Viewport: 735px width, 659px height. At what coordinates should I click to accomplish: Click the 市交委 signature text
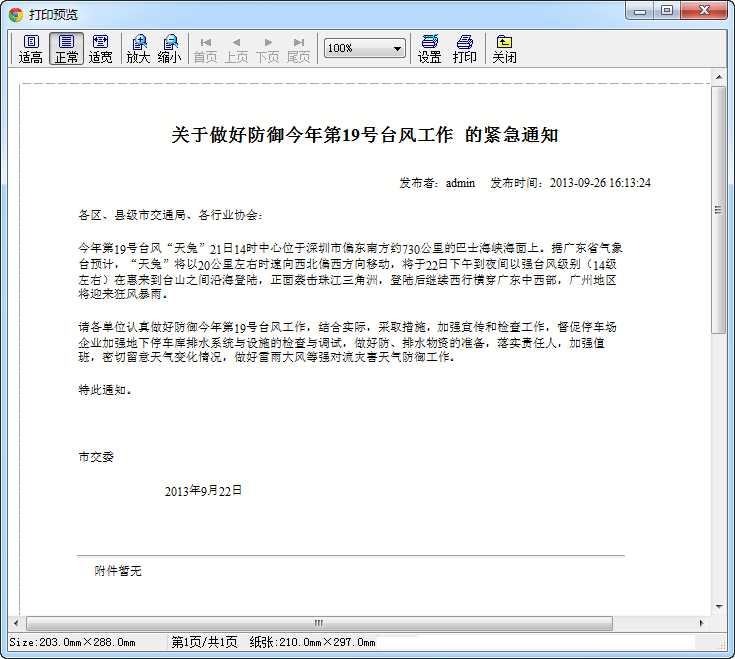[x=96, y=457]
